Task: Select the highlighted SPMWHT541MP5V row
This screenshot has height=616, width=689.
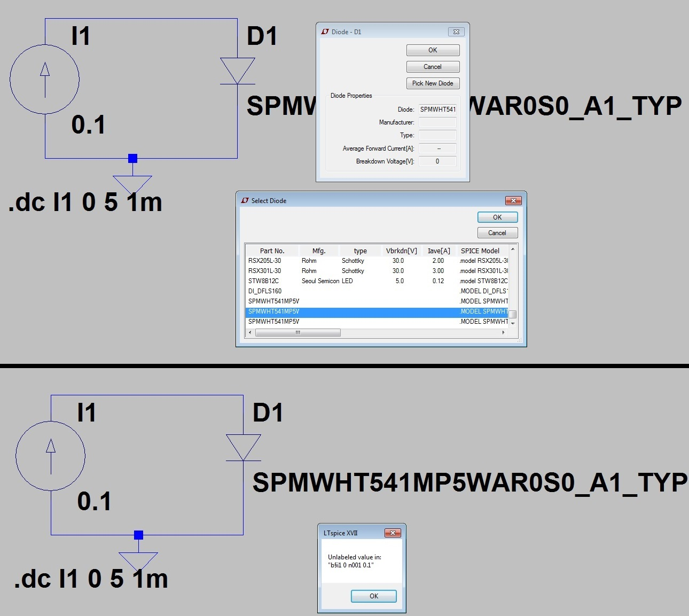Action: click(377, 311)
